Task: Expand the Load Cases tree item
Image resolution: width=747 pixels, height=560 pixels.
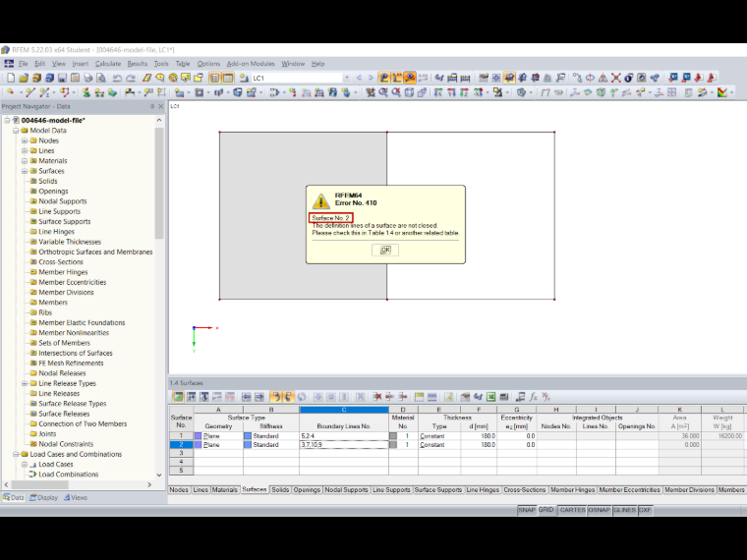Action: [25, 465]
